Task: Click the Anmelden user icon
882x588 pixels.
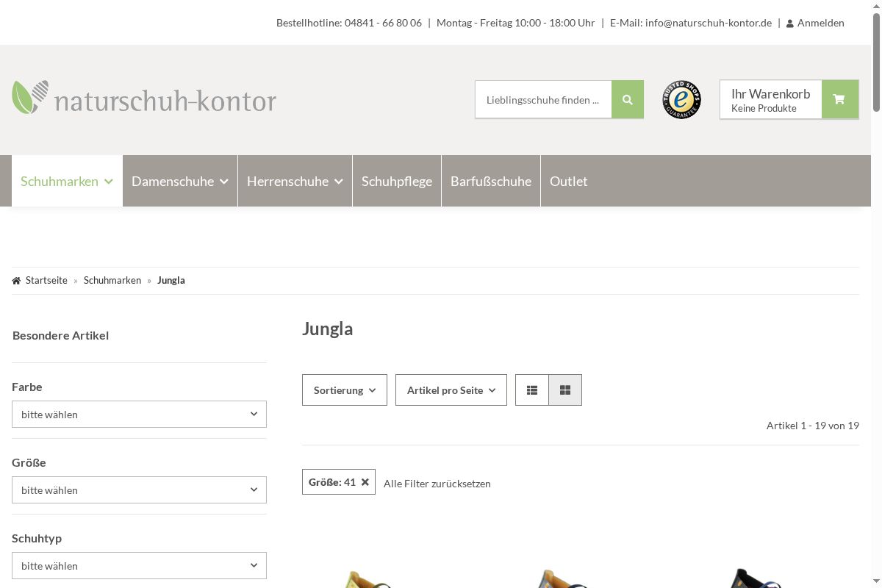Action: (790, 24)
